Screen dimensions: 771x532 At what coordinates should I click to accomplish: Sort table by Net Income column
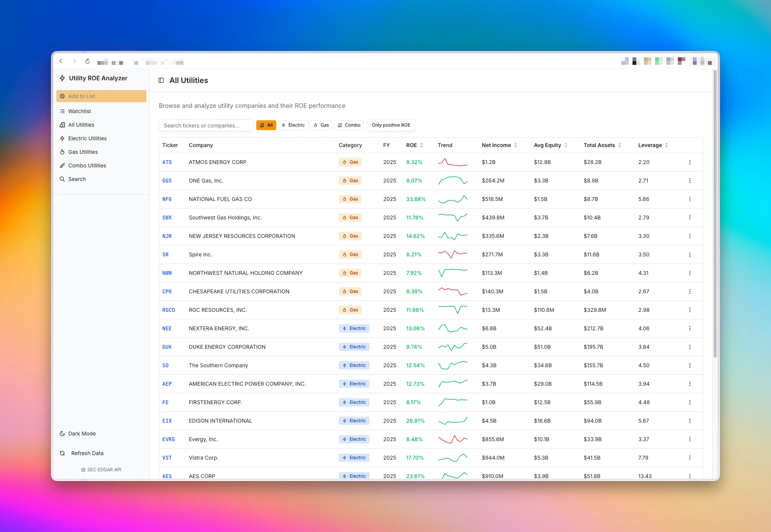pos(499,145)
